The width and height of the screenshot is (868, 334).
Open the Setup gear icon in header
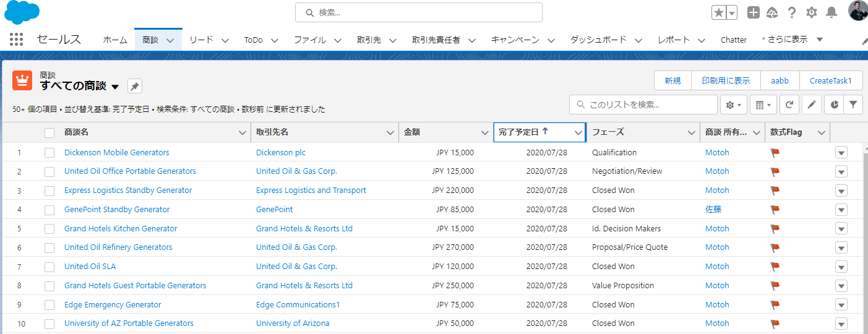[812, 12]
